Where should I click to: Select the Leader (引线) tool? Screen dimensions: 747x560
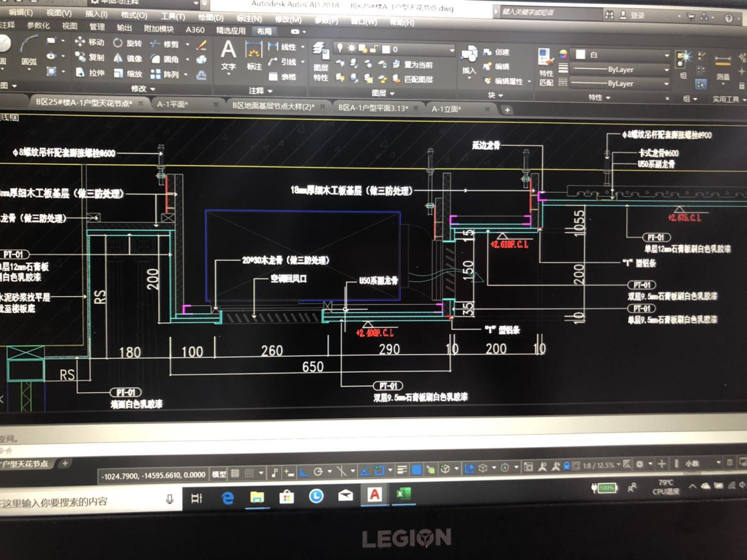283,62
